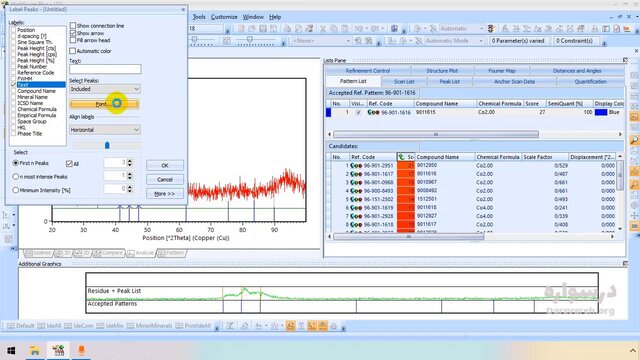Click the Print icon in main toolbar
Viewport: 640px width, 360px height.
point(287,29)
